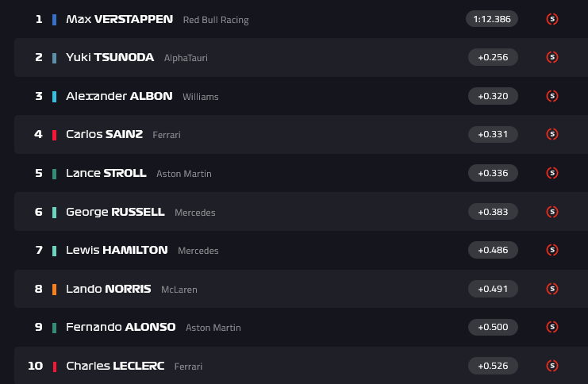Click Ferrari red color bar beside Sainz

coord(54,135)
